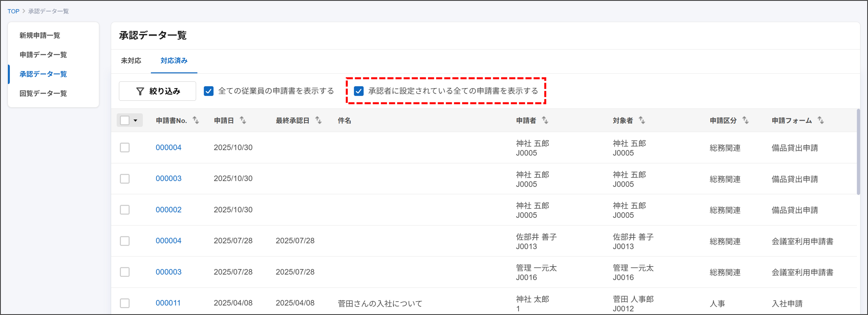868x315 pixels.
Task: Open application 000002 dated 2025/10/30
Action: pos(169,210)
